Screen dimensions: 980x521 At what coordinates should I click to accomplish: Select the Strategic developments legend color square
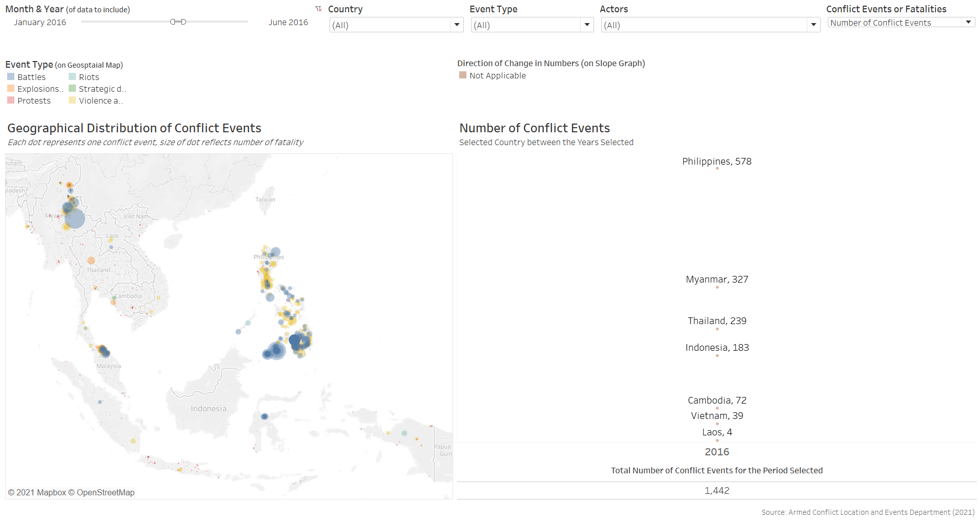pyautogui.click(x=72, y=89)
